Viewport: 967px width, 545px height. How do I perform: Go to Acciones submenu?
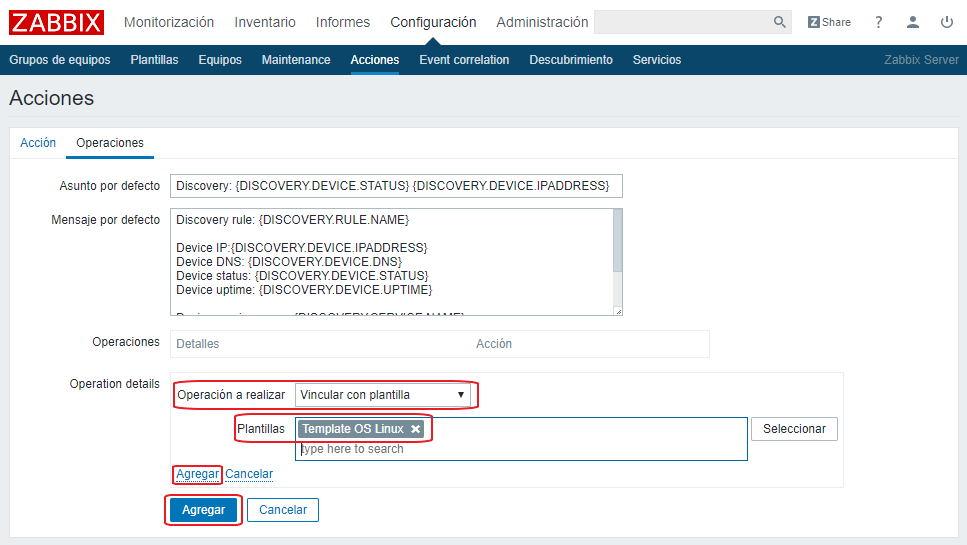(x=375, y=60)
